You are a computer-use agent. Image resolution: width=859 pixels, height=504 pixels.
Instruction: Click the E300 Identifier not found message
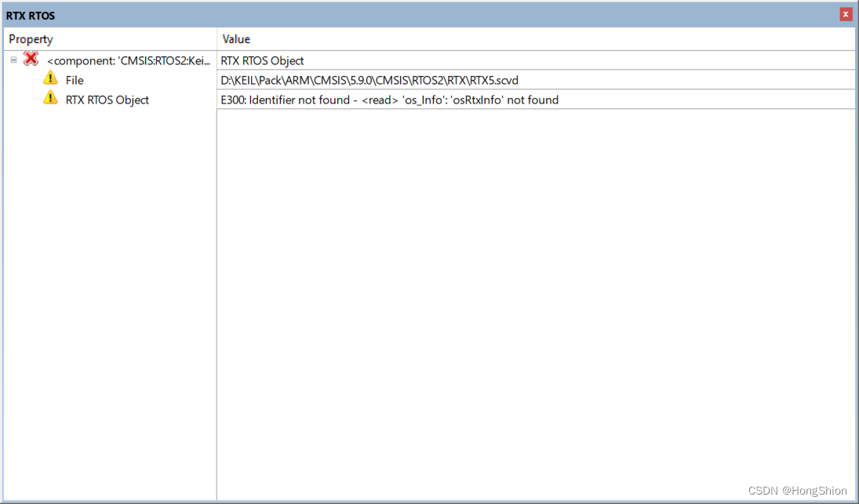[x=390, y=100]
